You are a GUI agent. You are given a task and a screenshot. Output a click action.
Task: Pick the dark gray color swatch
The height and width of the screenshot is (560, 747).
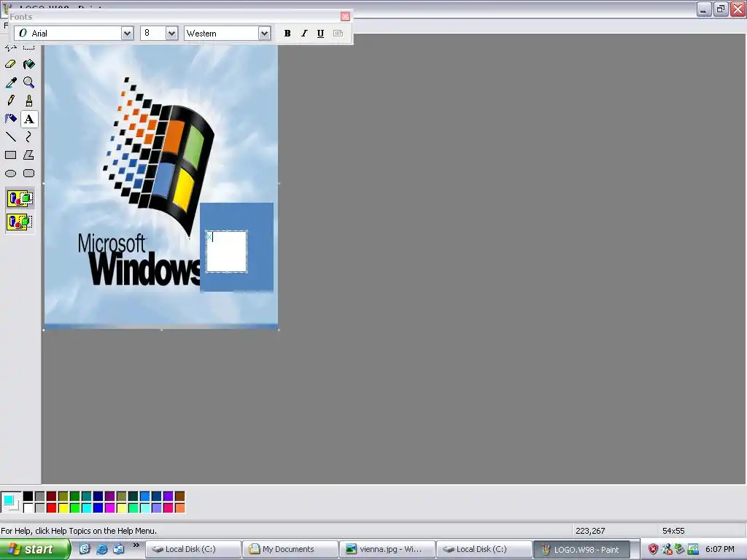tap(39, 497)
